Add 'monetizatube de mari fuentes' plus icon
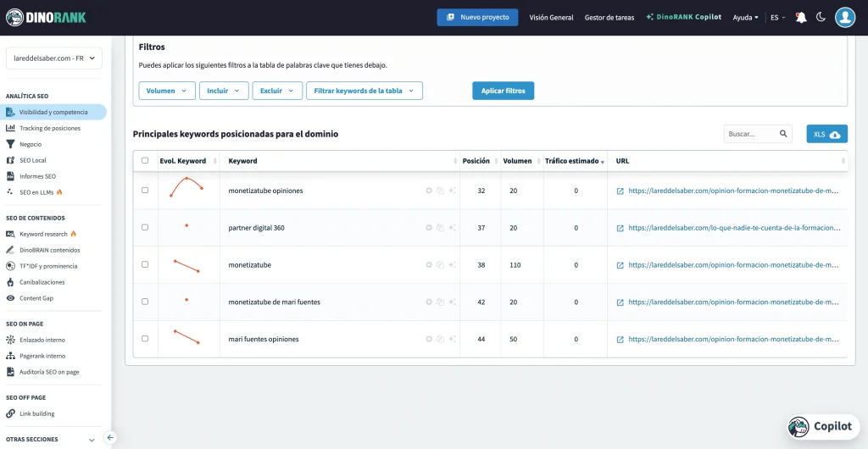The width and height of the screenshot is (868, 449). pos(428,302)
